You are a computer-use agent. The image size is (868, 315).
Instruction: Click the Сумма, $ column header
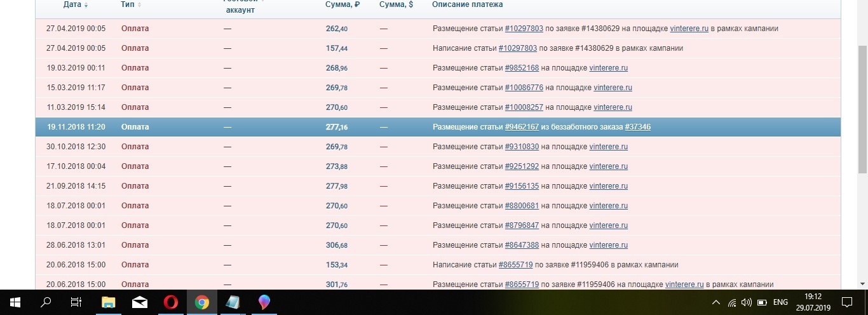(x=397, y=4)
